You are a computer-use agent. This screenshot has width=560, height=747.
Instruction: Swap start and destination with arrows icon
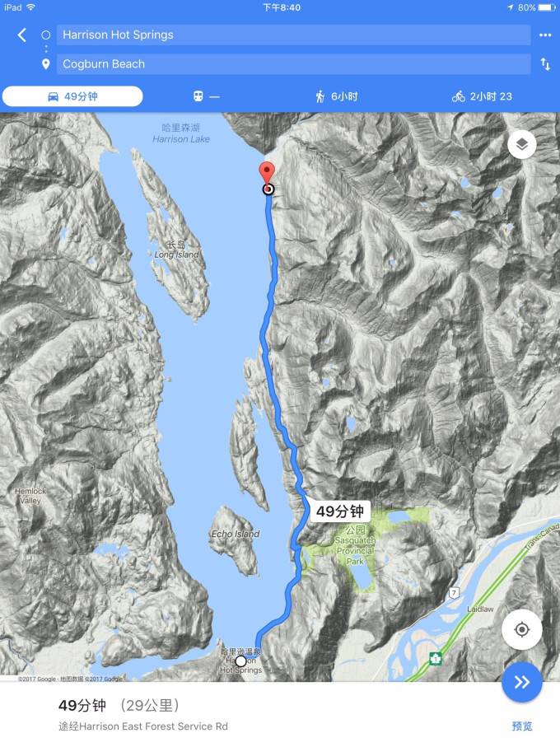pos(545,64)
